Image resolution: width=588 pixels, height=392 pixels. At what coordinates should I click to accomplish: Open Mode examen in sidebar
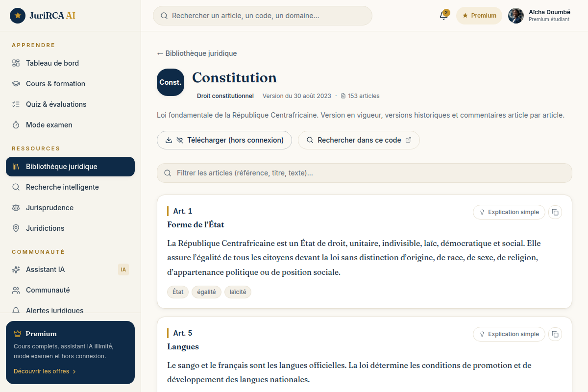(x=70, y=125)
